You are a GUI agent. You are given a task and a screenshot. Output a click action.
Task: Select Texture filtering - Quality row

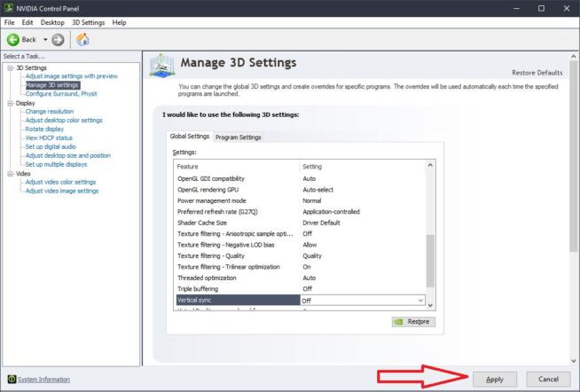pyautogui.click(x=300, y=256)
